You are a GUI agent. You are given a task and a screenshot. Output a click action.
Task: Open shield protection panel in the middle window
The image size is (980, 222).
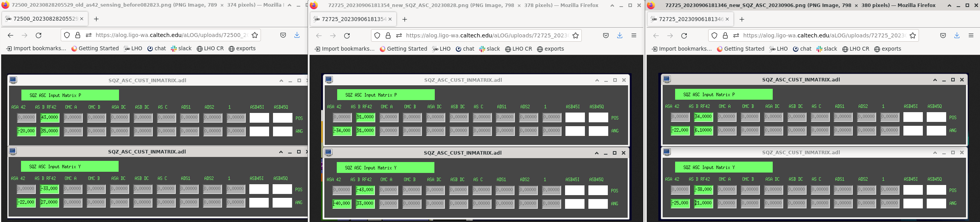click(377, 35)
